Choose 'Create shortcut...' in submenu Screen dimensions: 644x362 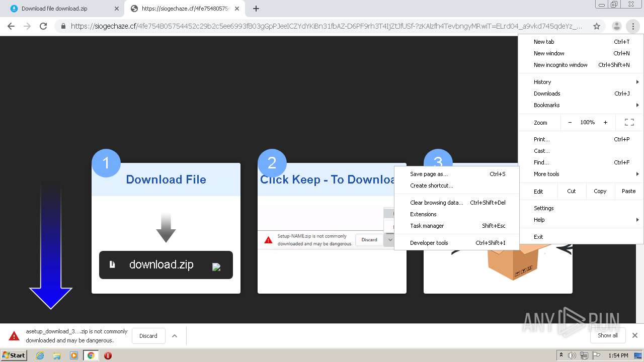point(457,186)
